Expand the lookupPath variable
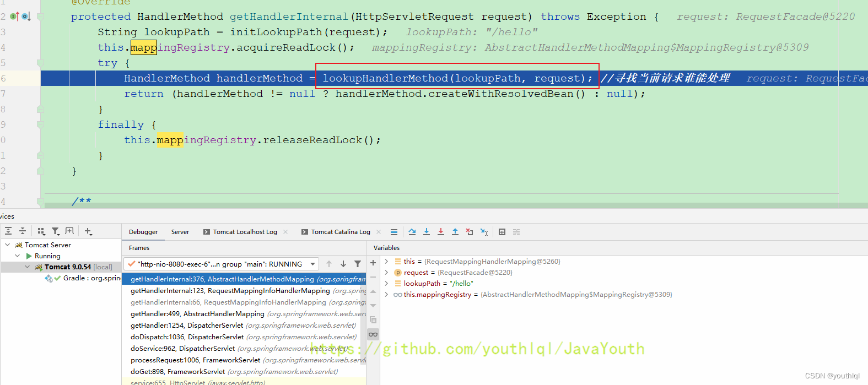Viewport: 868px width, 385px height. click(x=386, y=283)
